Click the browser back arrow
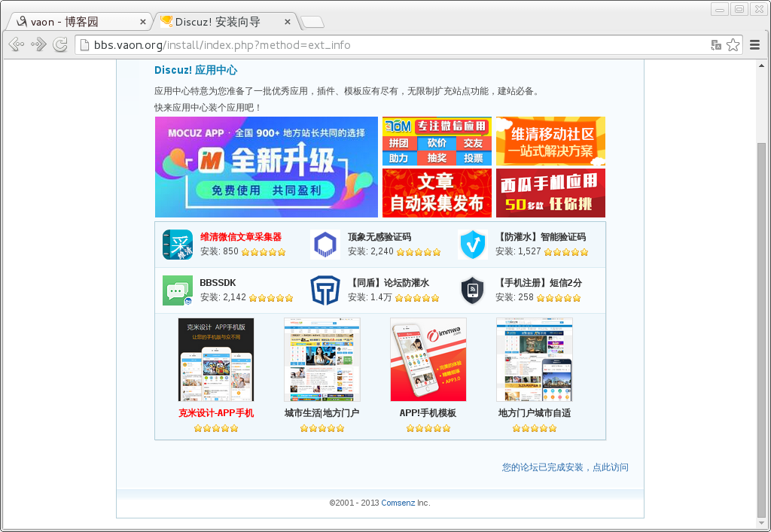771x532 pixels. [17, 44]
